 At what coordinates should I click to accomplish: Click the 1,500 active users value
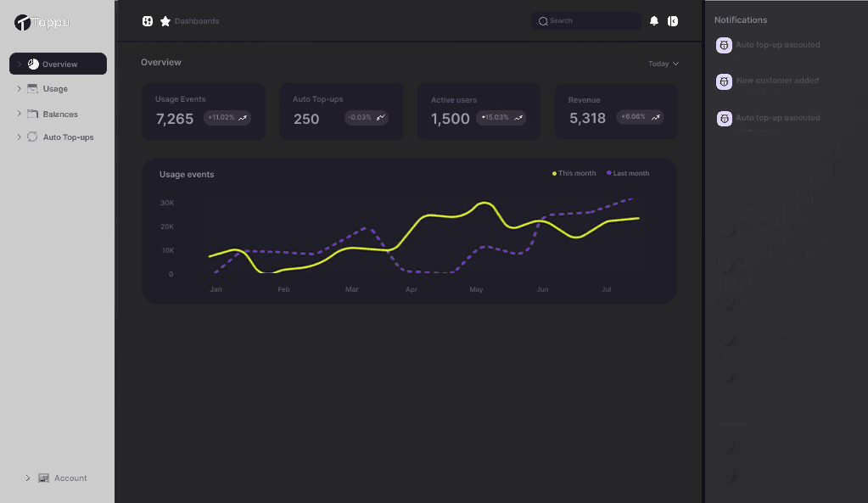tap(450, 119)
